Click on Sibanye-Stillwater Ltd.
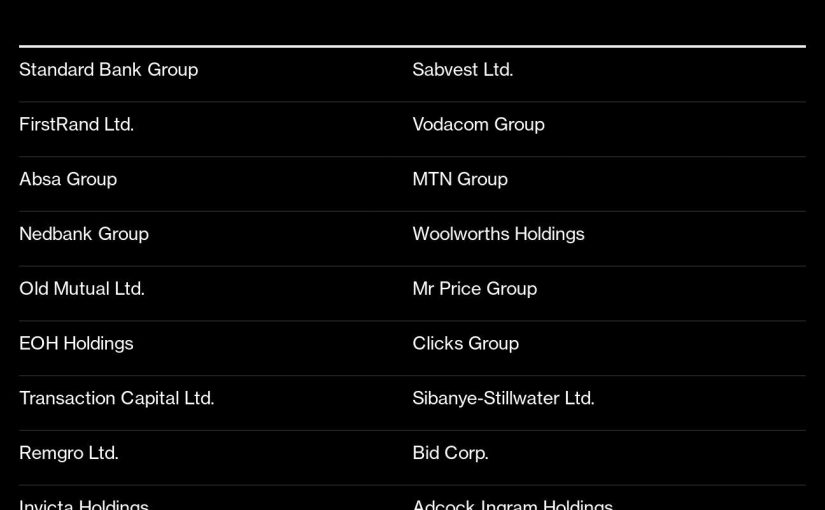The image size is (825, 510). (x=503, y=398)
